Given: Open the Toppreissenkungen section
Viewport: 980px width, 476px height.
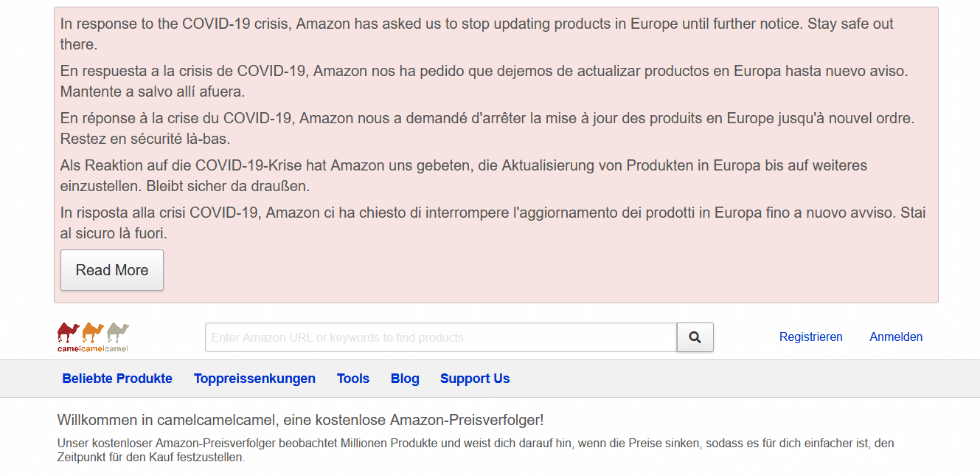Looking at the screenshot, I should point(254,379).
